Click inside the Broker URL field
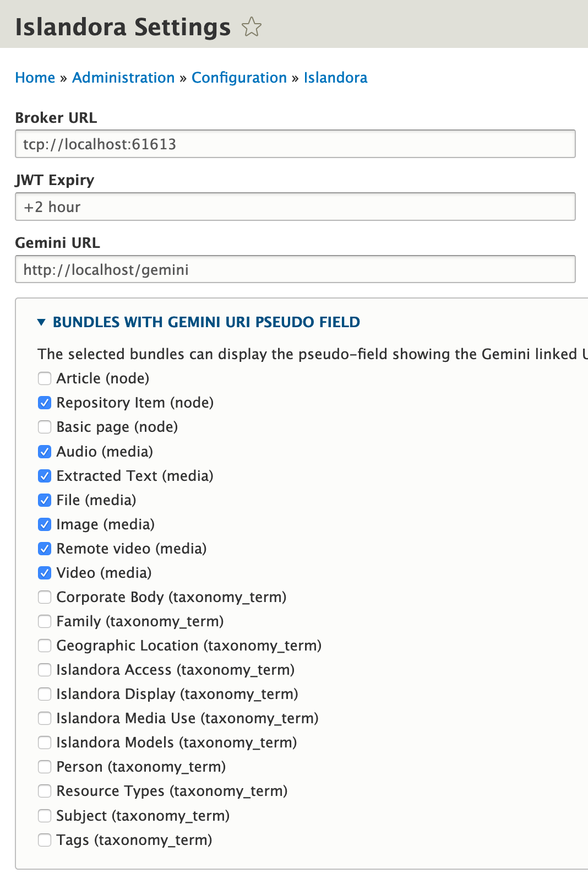This screenshot has width=588, height=878. [295, 144]
